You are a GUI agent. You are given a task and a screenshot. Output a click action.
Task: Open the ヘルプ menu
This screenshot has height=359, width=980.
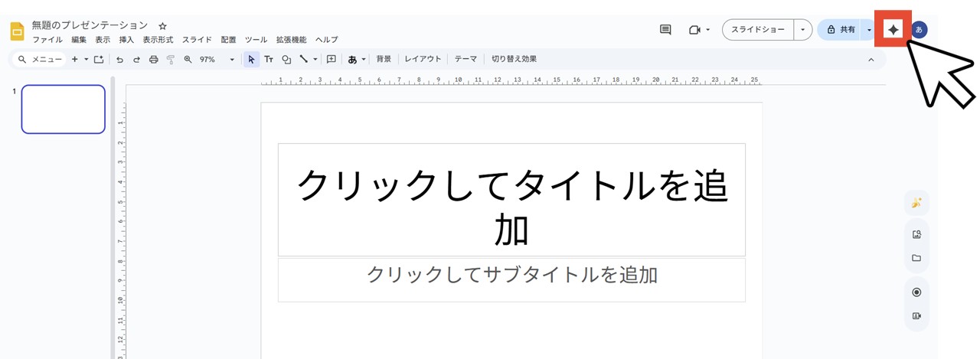click(326, 40)
